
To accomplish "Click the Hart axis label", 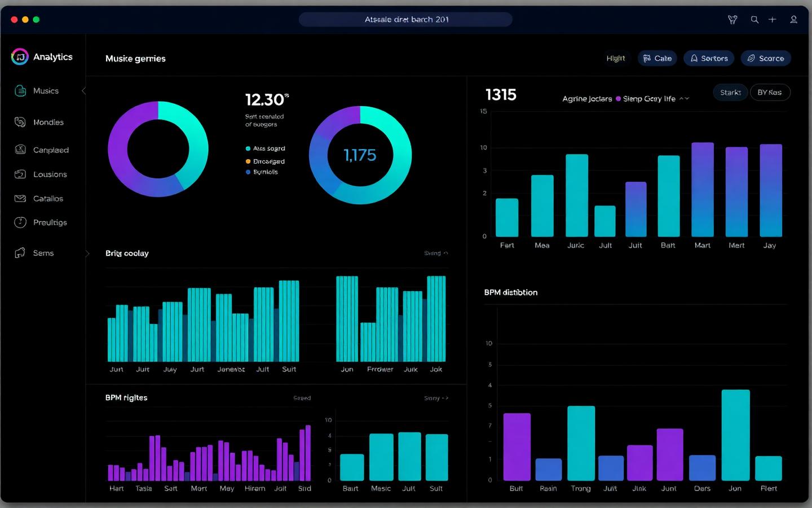I will (117, 489).
